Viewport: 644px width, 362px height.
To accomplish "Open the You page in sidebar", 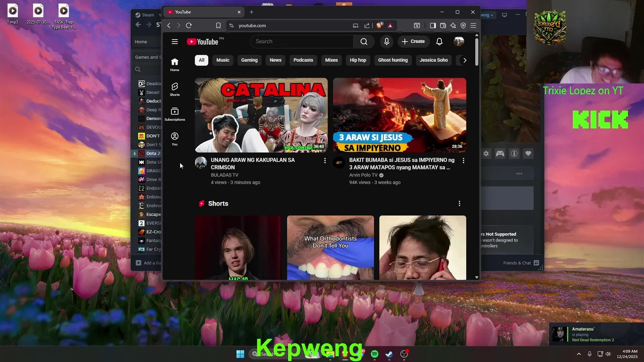I will [175, 139].
